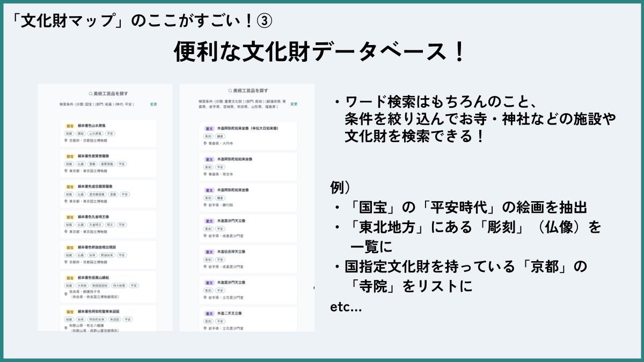Click the location pin beside 京都国立博物館
This screenshot has height=362, width=644.
tap(66, 139)
